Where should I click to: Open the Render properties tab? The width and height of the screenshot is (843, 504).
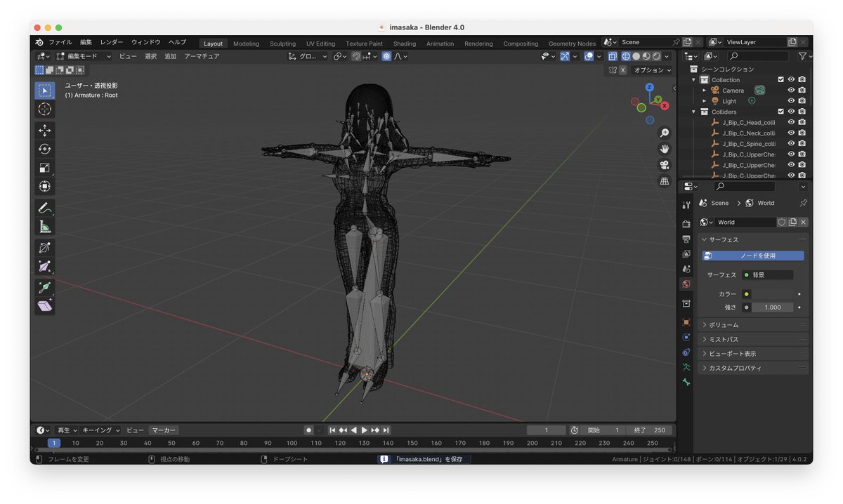click(x=686, y=224)
